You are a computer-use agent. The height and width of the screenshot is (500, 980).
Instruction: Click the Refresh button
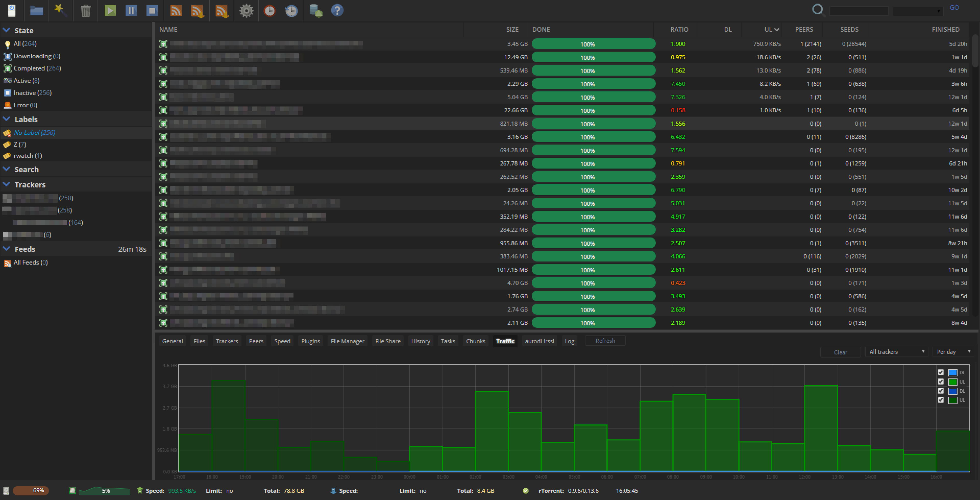(605, 341)
